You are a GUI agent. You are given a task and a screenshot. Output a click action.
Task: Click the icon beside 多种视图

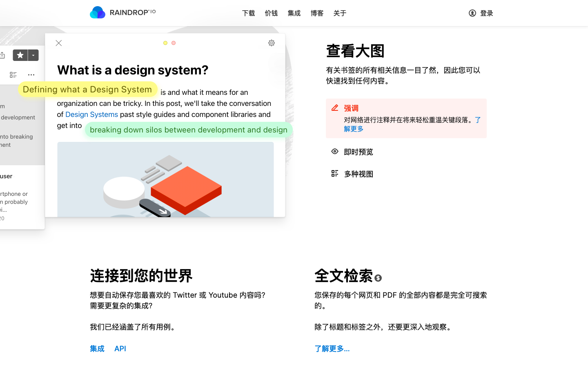pos(335,173)
